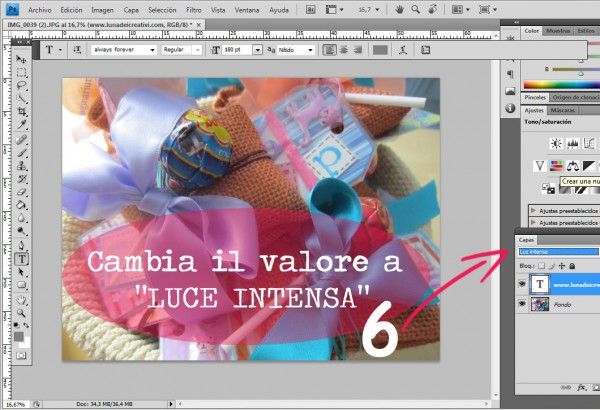The height and width of the screenshot is (410, 600).
Task: Open the Imagen menu
Action: click(x=102, y=10)
